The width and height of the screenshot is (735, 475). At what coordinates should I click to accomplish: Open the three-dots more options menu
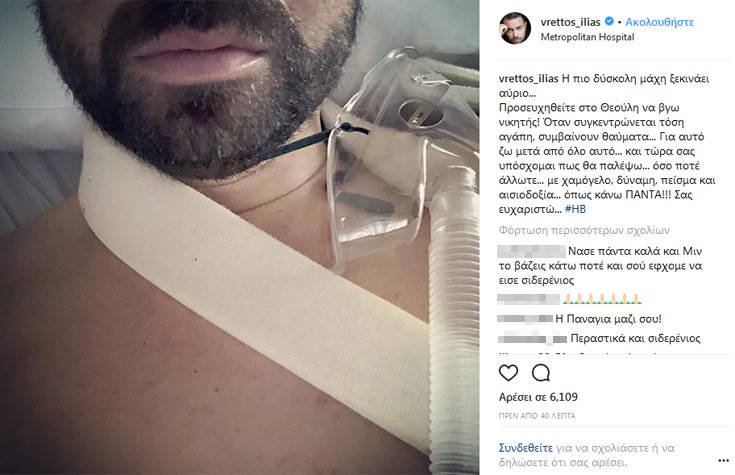pyautogui.click(x=724, y=461)
